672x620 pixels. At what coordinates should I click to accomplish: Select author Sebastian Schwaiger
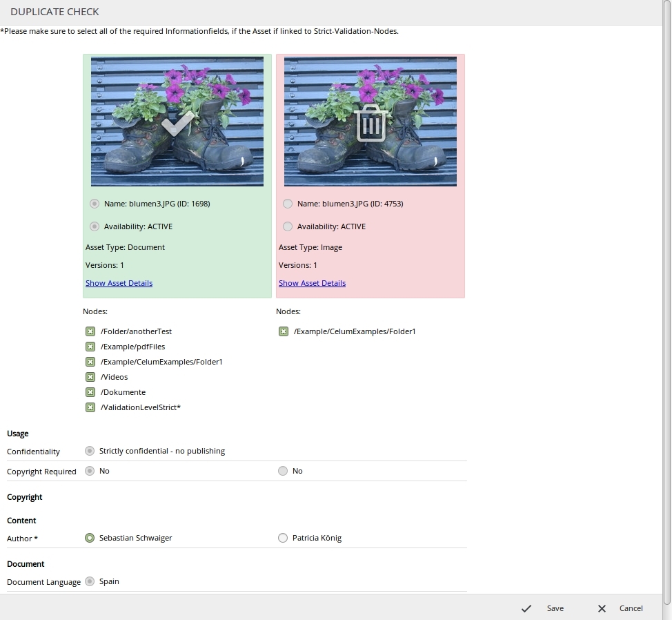click(90, 538)
